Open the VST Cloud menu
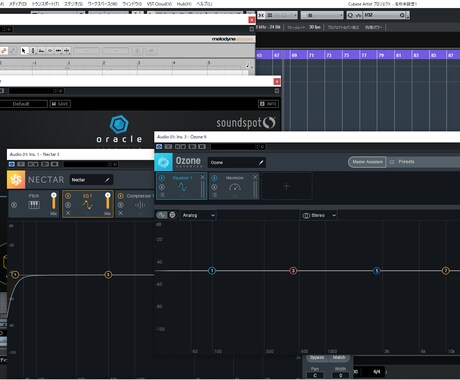This screenshot has height=380, width=460. [x=159, y=4]
